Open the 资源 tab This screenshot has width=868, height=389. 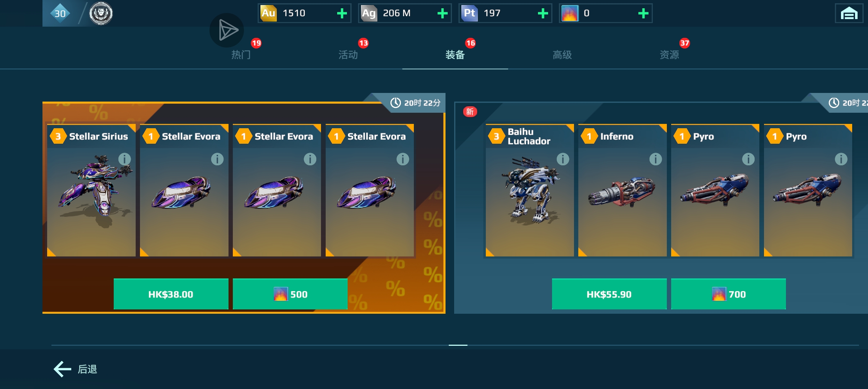coord(669,55)
